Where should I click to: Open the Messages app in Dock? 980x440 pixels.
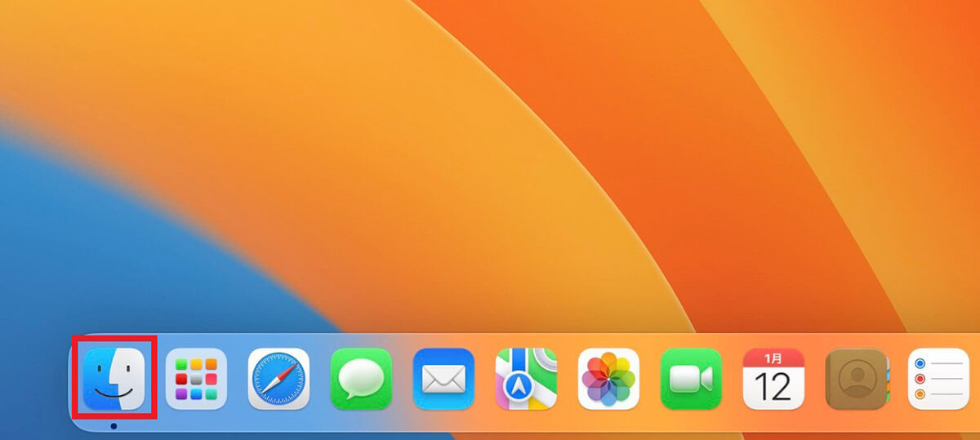[361, 379]
